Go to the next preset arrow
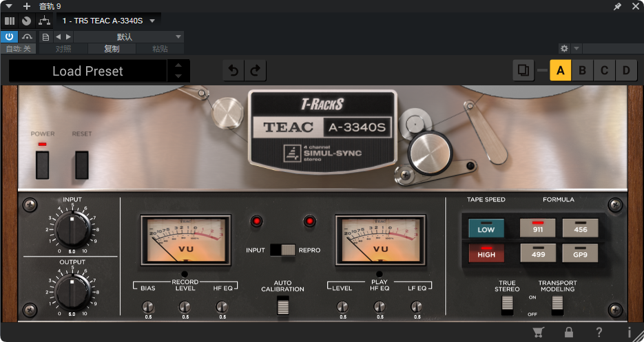This screenshot has height=342, width=644. coord(69,37)
